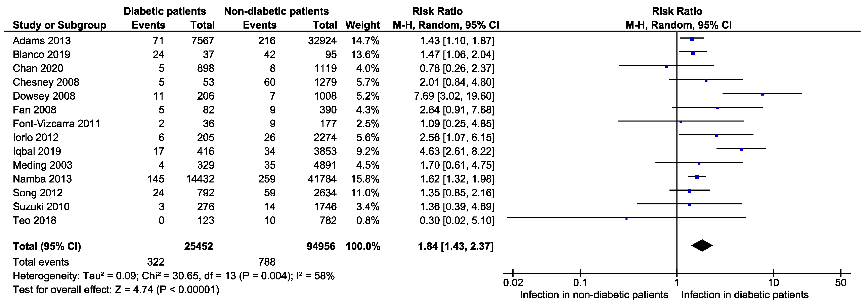Click the Infection in diabetic patients label

point(745,295)
